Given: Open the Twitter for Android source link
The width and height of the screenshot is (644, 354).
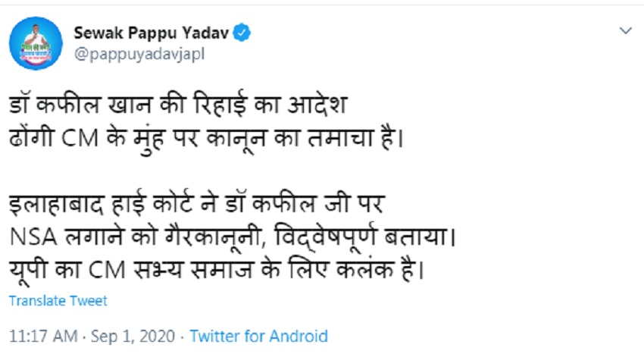Looking at the screenshot, I should tap(258, 336).
